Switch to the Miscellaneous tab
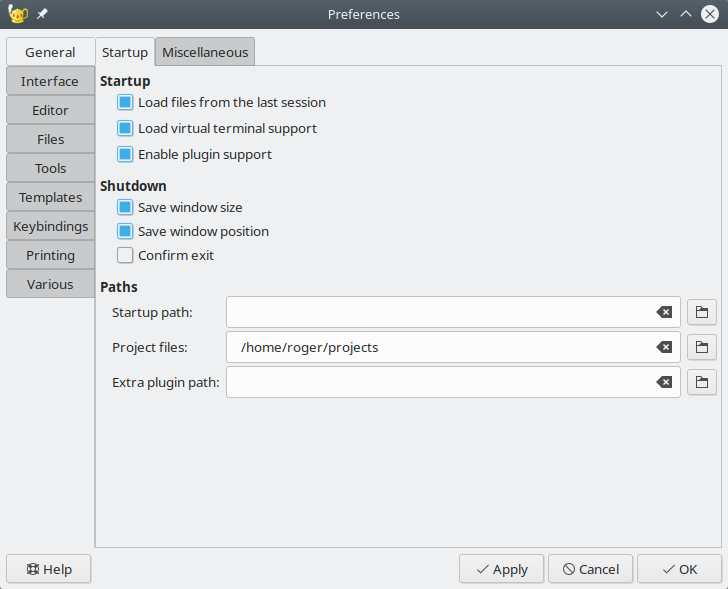728x589 pixels. [205, 52]
